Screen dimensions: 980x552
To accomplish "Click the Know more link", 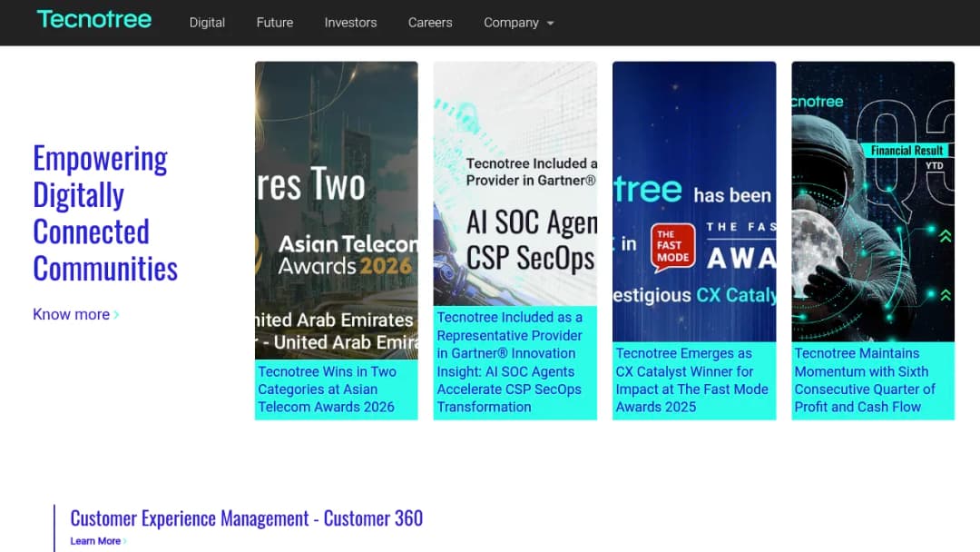I will [x=75, y=314].
